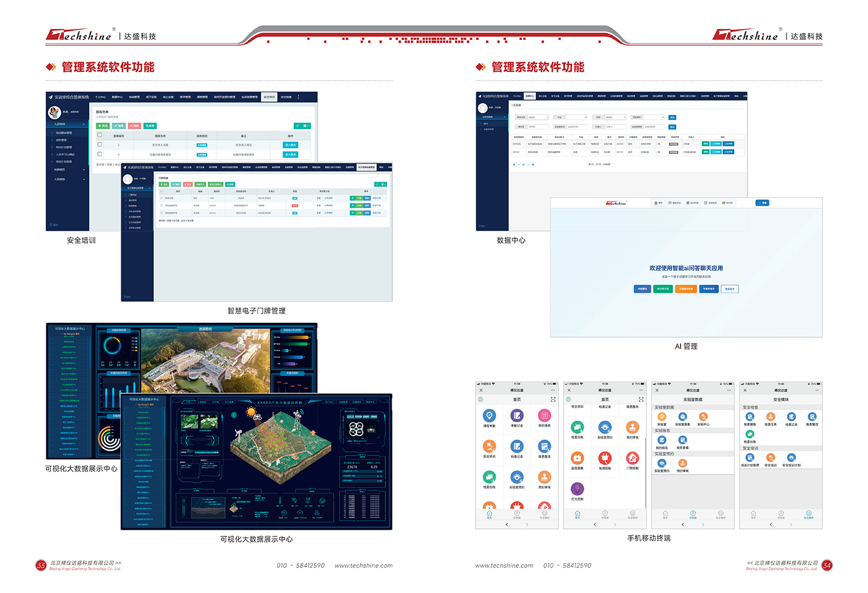This screenshot has width=868, height=593.
Task: Open the 报告查看 mobile icon
Action: [x=682, y=441]
